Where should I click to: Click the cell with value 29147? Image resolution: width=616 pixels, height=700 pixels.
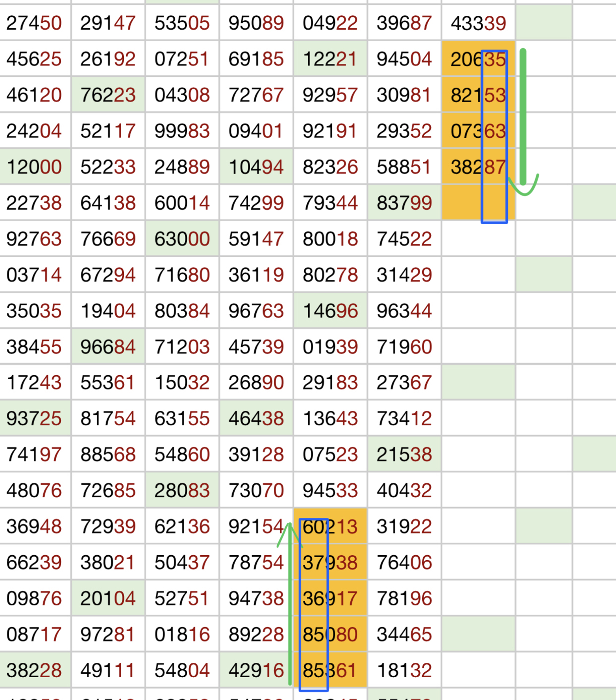pos(108,23)
